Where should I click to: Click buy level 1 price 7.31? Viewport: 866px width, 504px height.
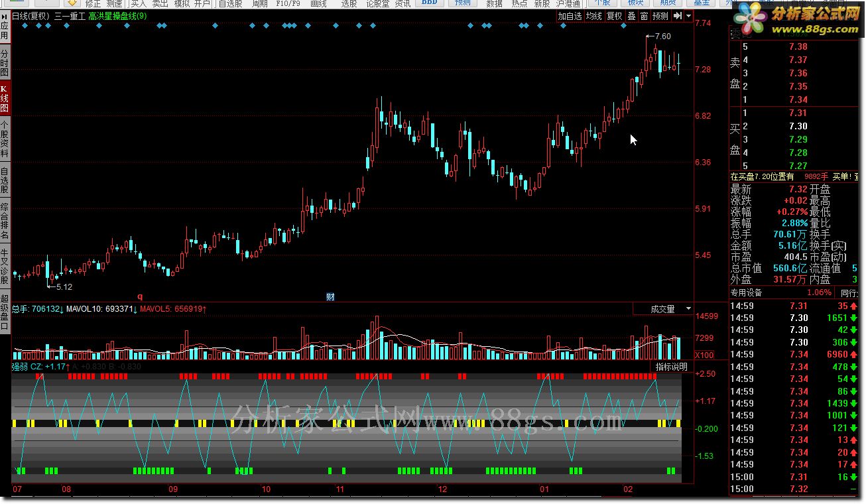[798, 113]
